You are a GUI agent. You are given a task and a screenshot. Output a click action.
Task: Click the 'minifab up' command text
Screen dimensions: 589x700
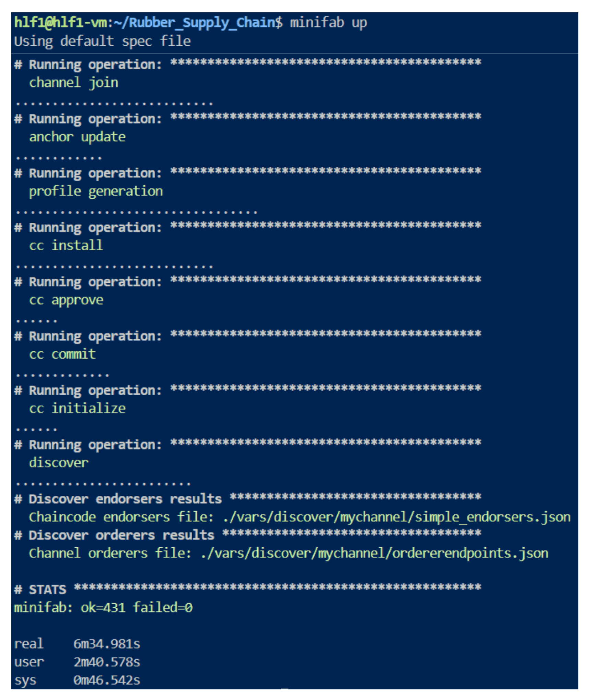coord(328,23)
